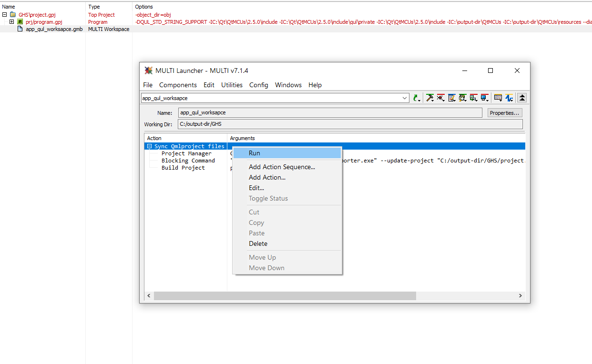Collapse the Sync Qmlproject files action
Viewport: 592px width, 364px height.
pyautogui.click(x=149, y=146)
